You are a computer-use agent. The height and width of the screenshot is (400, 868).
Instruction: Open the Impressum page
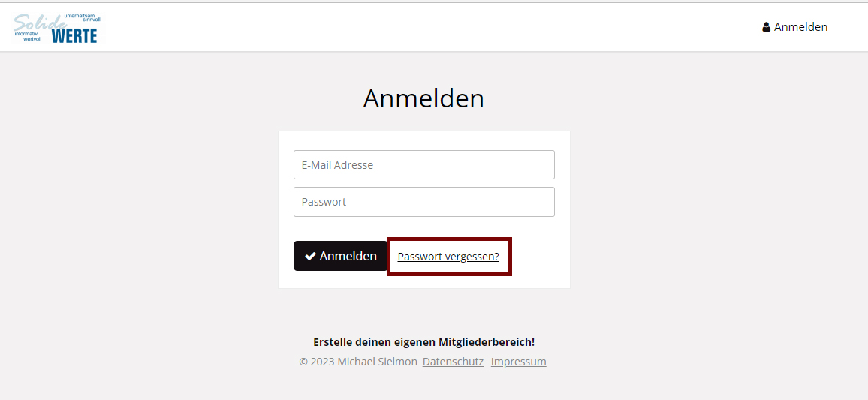[518, 362]
